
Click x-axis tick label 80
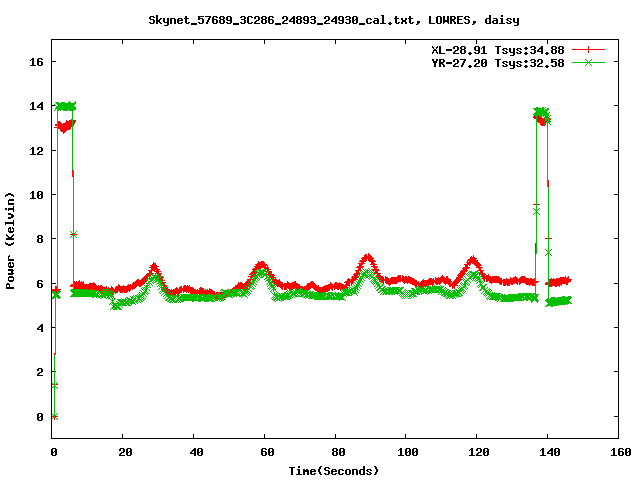(x=338, y=452)
